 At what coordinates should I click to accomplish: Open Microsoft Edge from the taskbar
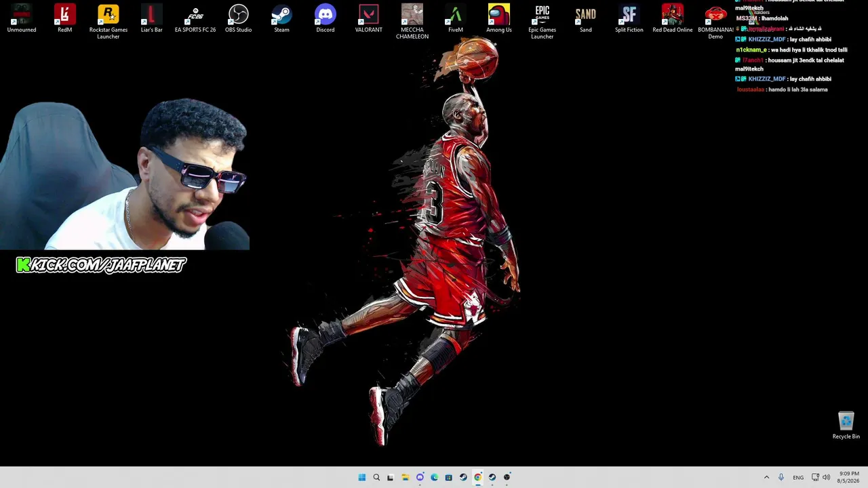(434, 477)
